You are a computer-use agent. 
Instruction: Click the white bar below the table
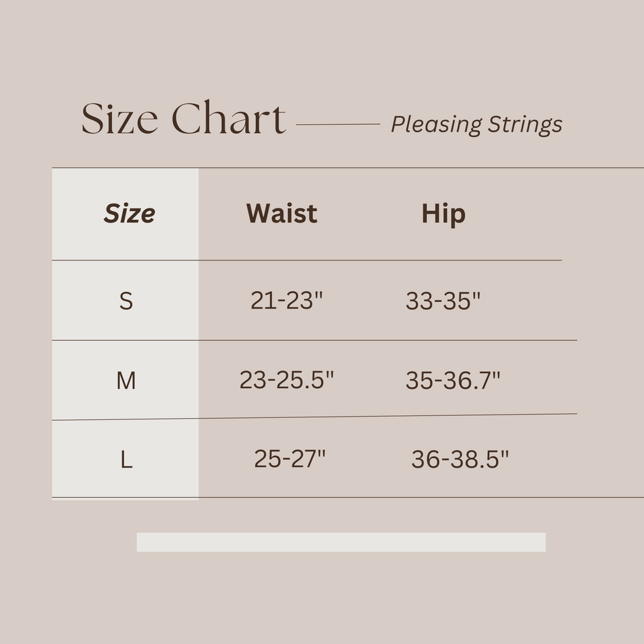[341, 542]
